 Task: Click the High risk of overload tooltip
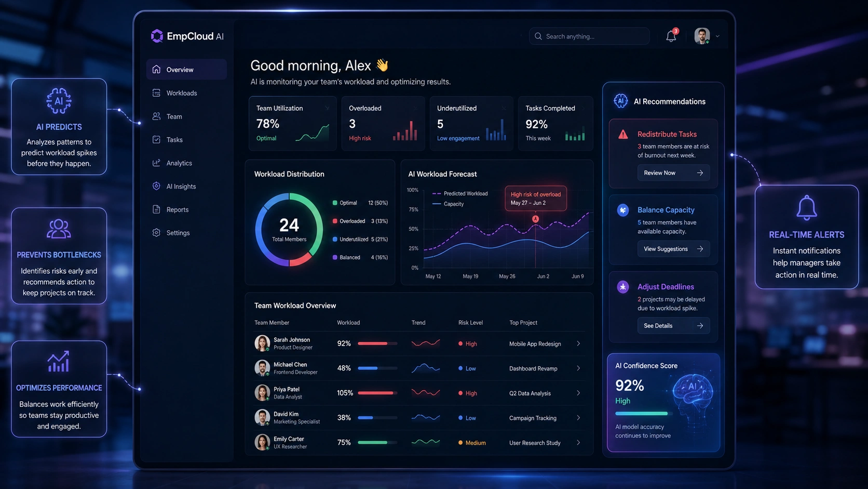point(536,199)
